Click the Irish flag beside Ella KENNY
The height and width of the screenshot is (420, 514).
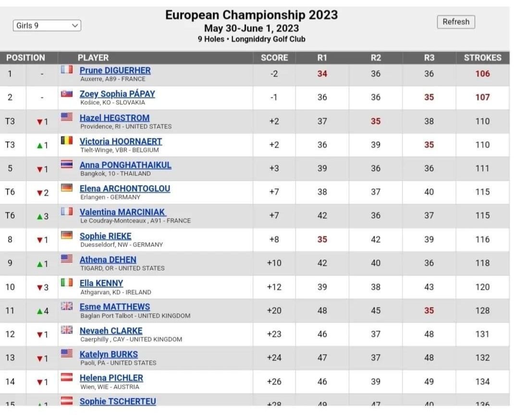coord(67,282)
